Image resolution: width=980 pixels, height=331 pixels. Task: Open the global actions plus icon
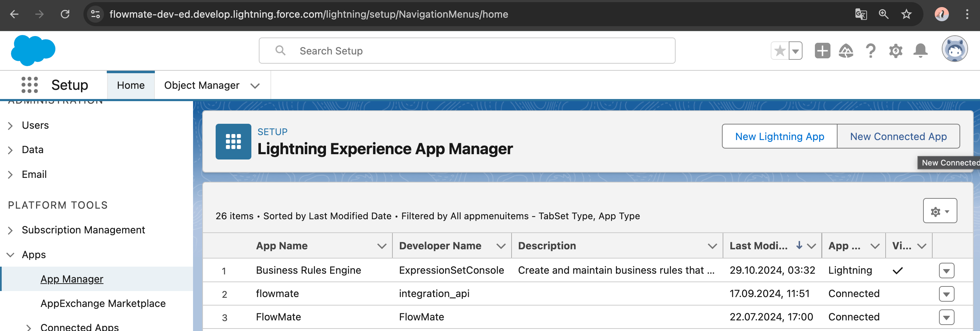822,51
